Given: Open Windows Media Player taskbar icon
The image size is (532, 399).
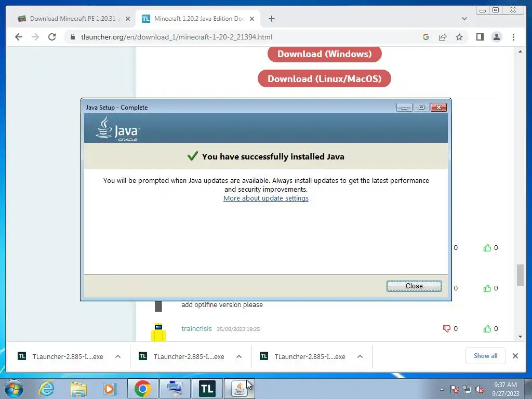Looking at the screenshot, I should pos(110,389).
